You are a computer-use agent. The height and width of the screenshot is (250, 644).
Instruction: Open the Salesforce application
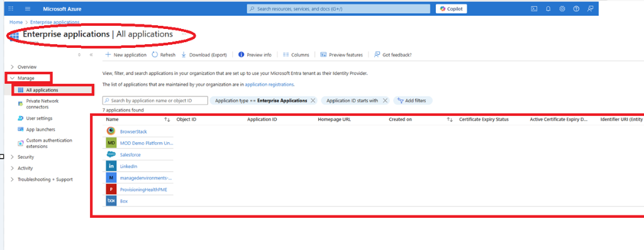coord(130,155)
